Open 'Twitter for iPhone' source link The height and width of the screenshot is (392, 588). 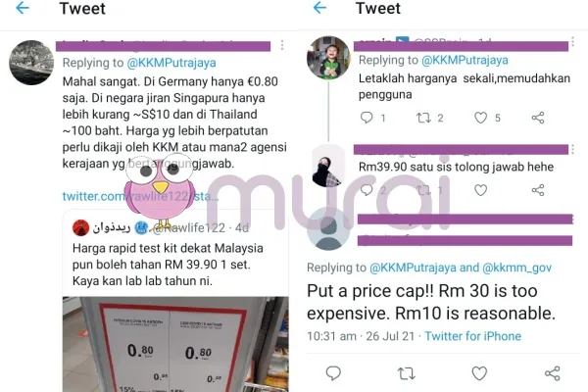pos(472,336)
